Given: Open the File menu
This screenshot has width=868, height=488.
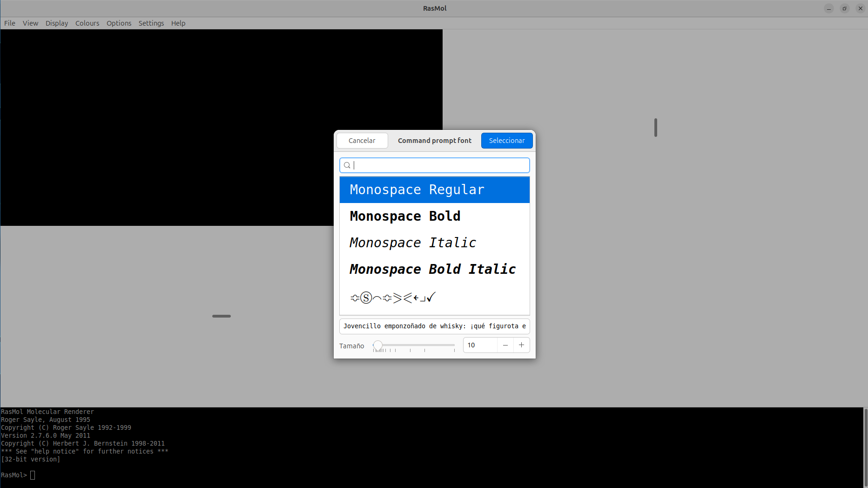Looking at the screenshot, I should (x=10, y=23).
